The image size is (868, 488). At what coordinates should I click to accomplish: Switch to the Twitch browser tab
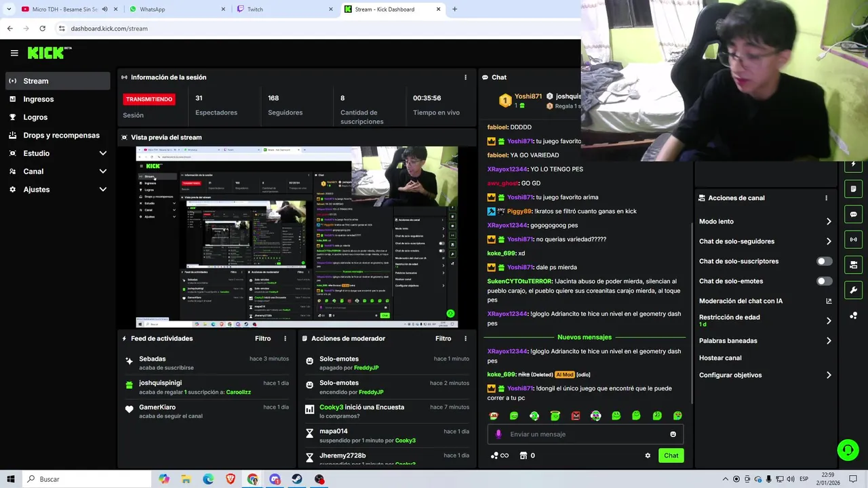(x=285, y=9)
